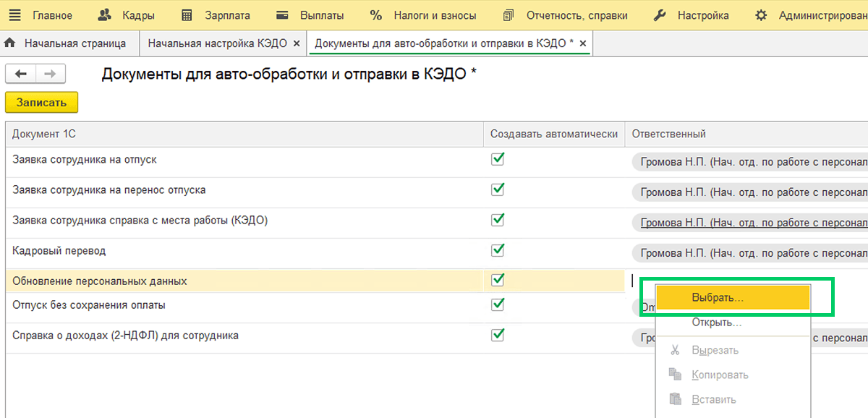Toggle the checkbox for Кадровый перевод
Image resolution: width=868 pixels, height=418 pixels.
(498, 249)
